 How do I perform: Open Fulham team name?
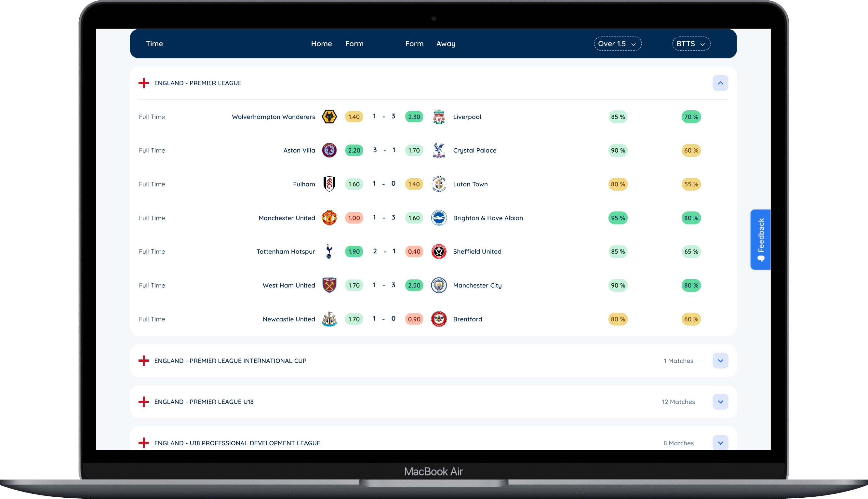tap(304, 184)
